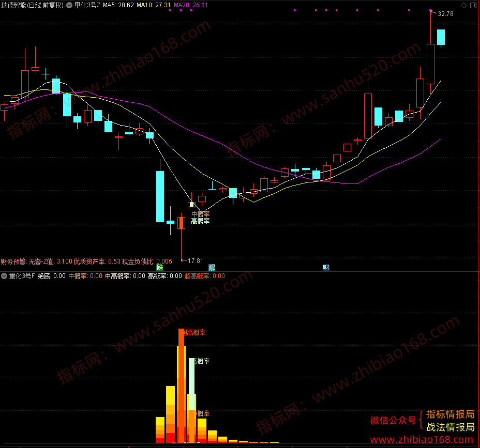480x448 pixels.
Task: Open the 量化3号F sub-indicator dropdown arrow
Action: [x=4, y=276]
